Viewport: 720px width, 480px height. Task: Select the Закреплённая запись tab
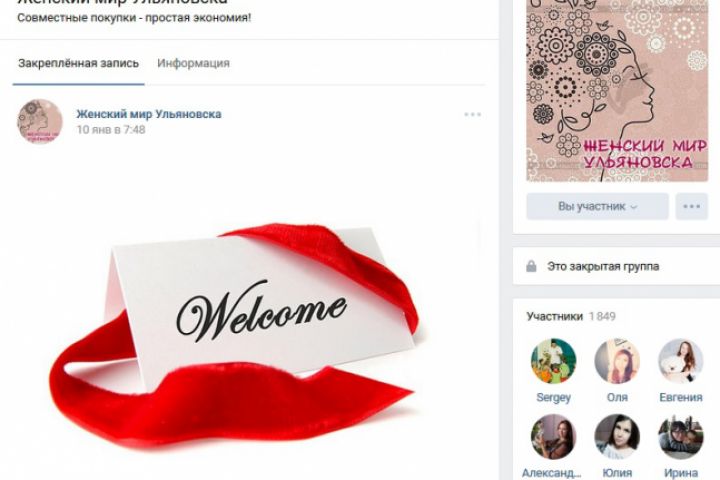(x=79, y=63)
